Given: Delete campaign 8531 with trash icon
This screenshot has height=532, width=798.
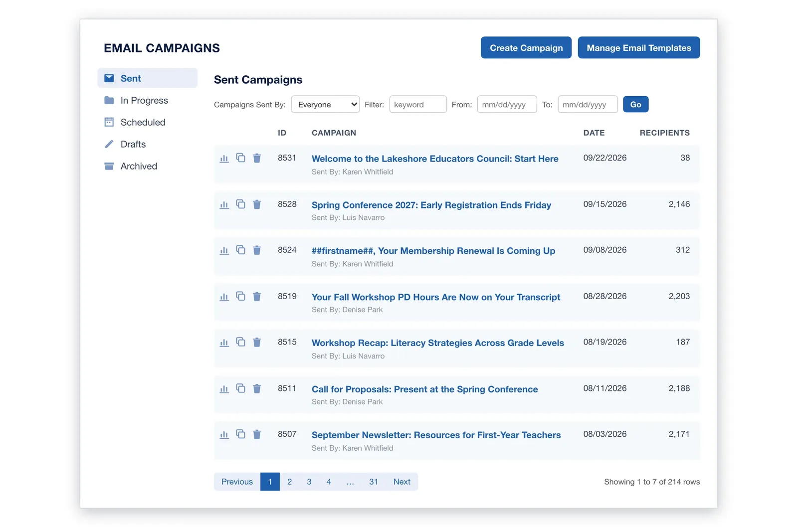Looking at the screenshot, I should 257,158.
